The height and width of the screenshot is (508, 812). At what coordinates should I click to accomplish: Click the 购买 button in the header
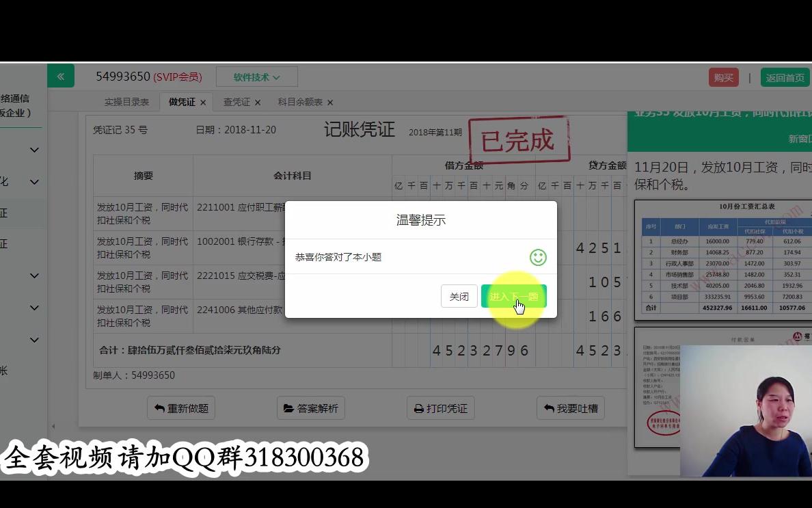(x=723, y=77)
